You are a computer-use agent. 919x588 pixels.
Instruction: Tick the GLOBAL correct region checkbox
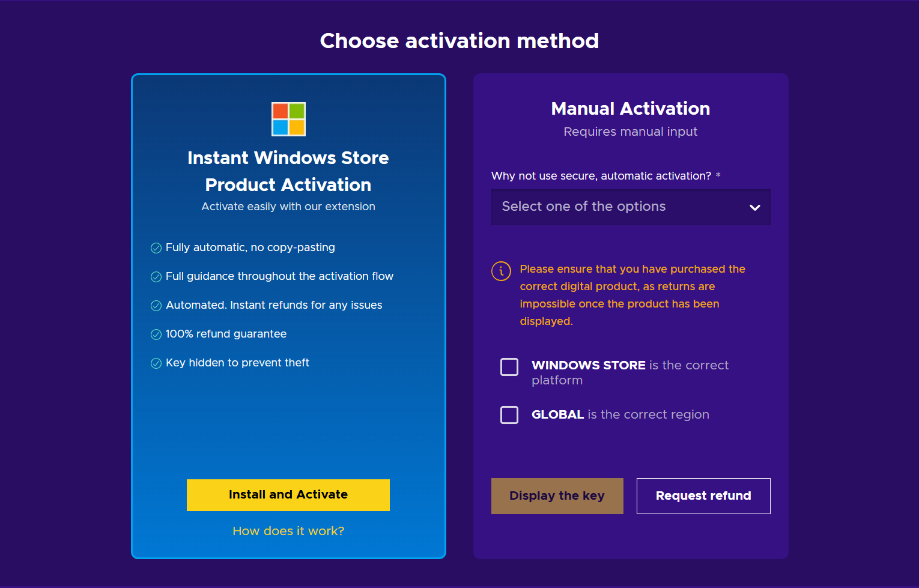click(509, 415)
